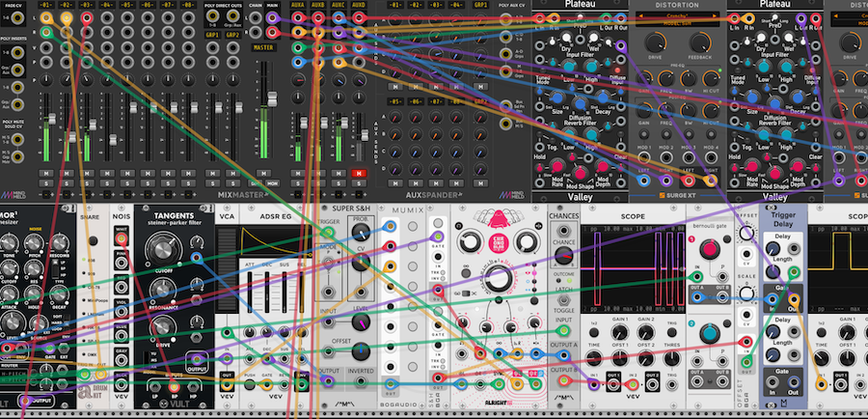This screenshot has width=868, height=419.
Task: Mute track 01 on MixMaster
Action: coord(46,174)
